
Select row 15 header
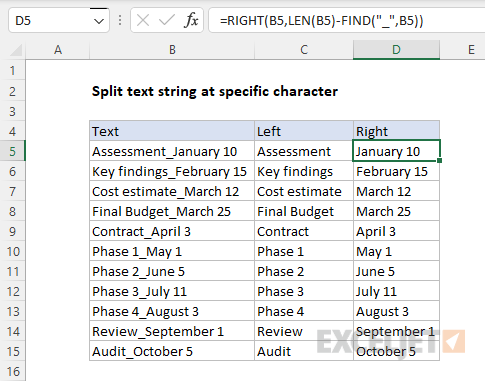(13, 351)
